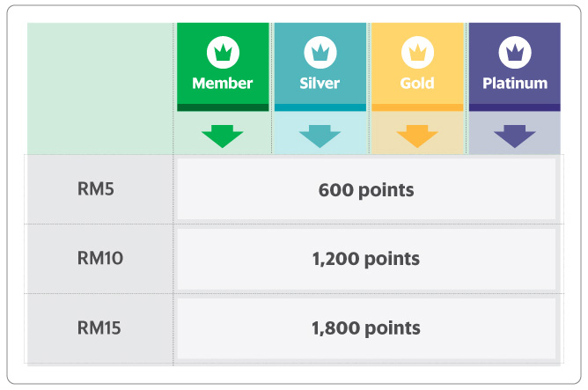
Task: Click the orange bar beneath Gold header
Action: 417,107
